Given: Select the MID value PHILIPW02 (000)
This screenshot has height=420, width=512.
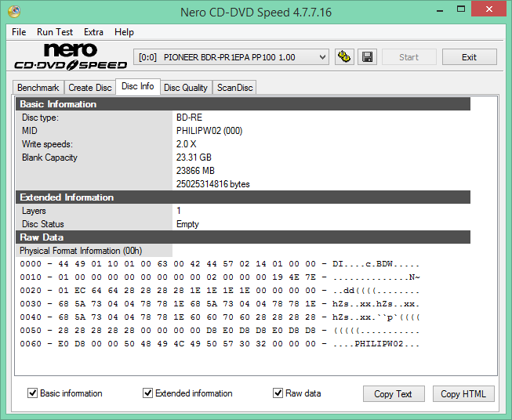Looking at the screenshot, I should (209, 131).
